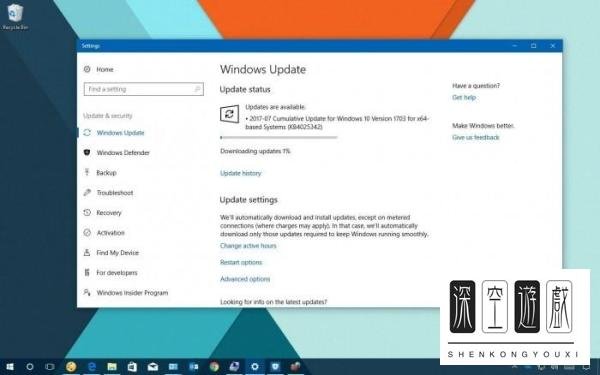Click the 'Update status' heading
600x375 pixels.
[245, 90]
